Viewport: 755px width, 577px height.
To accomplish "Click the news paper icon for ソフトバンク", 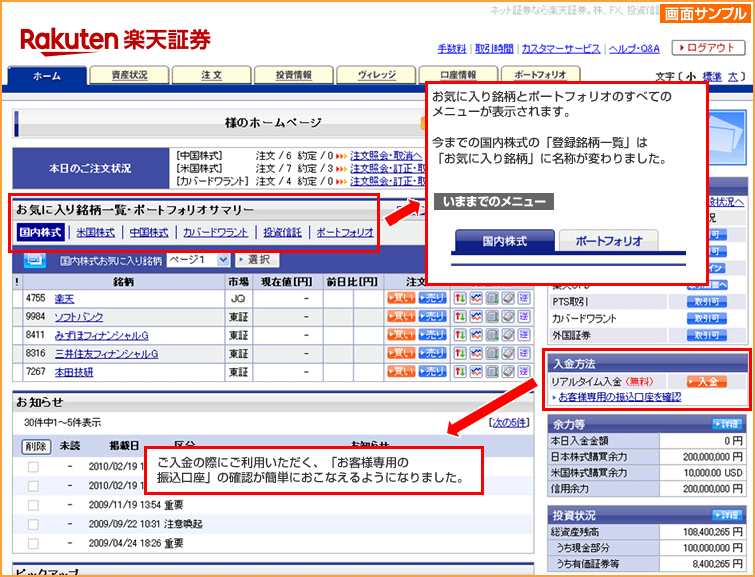I will [x=508, y=317].
